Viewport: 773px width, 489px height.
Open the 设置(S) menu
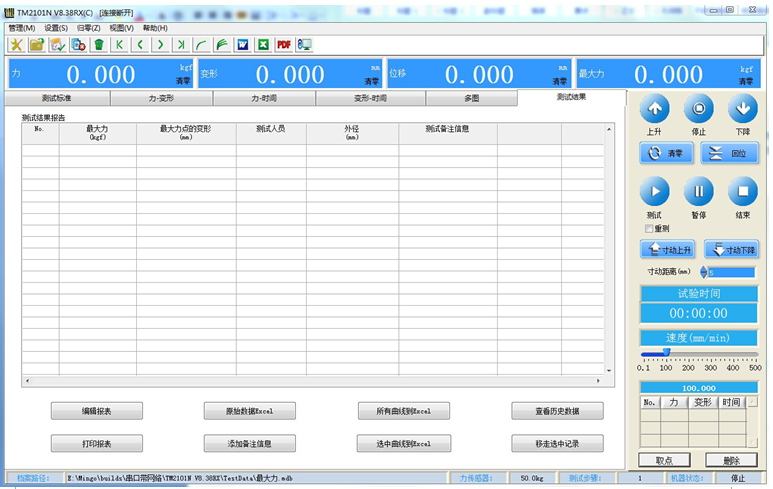(56, 28)
